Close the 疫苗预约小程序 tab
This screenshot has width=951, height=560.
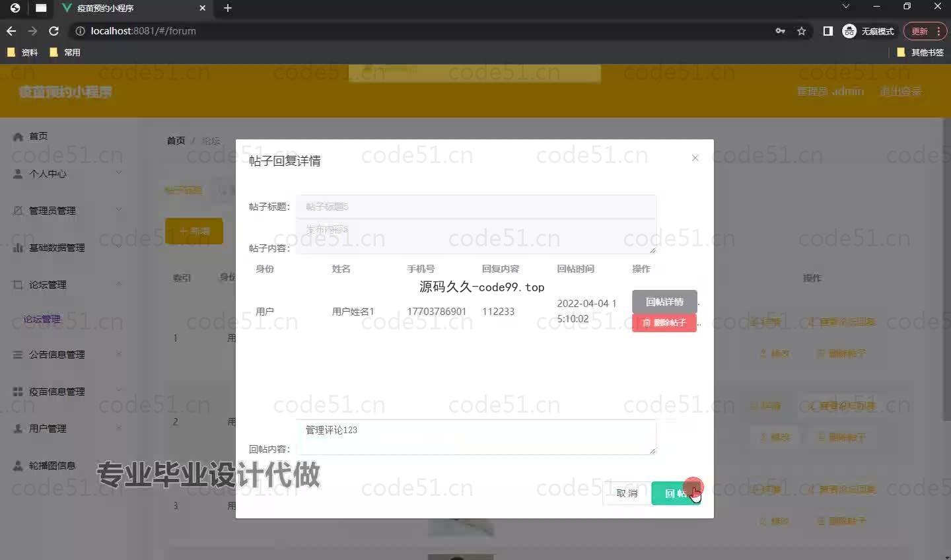tap(203, 8)
